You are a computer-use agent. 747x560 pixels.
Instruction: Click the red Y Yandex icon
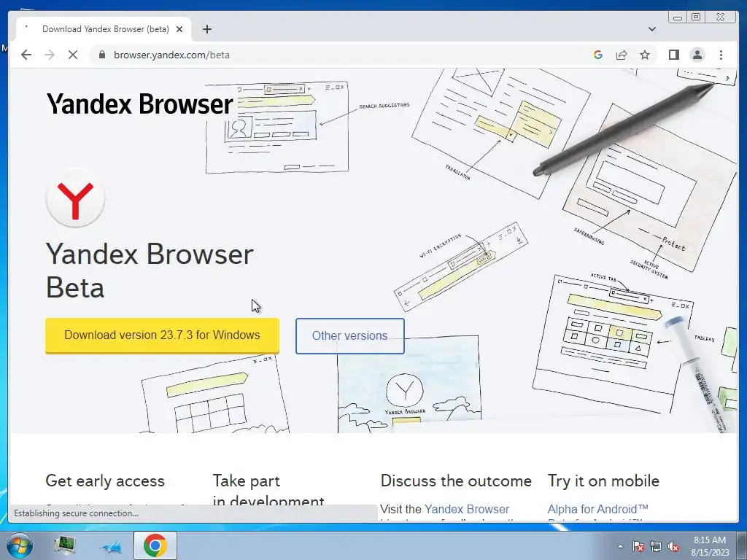75,198
